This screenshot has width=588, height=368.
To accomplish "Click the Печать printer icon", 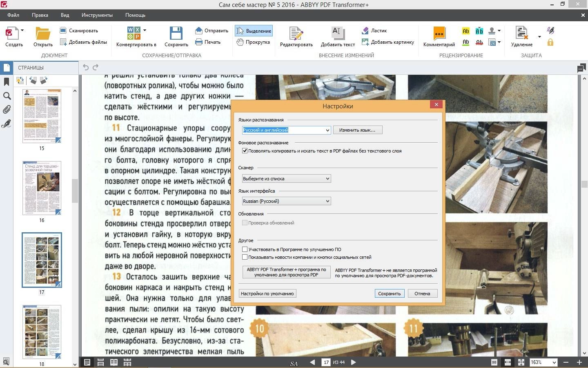I will [x=208, y=42].
